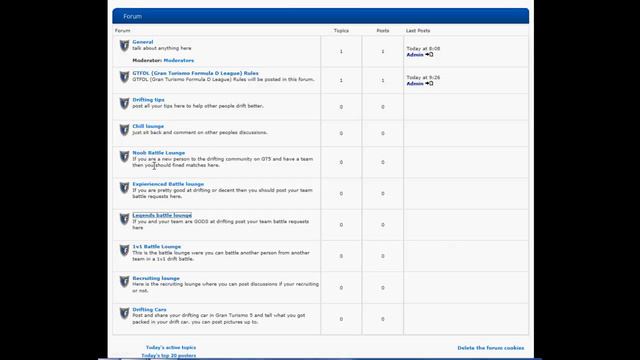Click the shield icon beside General forum

coord(124,46)
